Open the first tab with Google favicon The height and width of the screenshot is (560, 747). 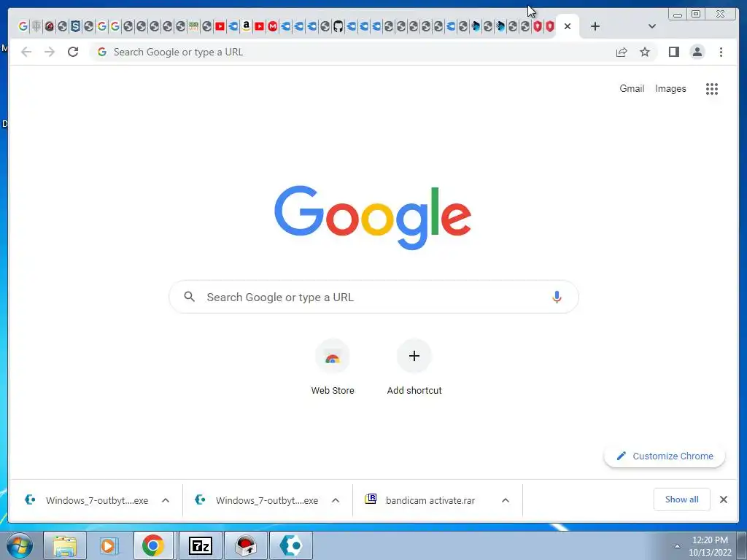[x=23, y=26]
